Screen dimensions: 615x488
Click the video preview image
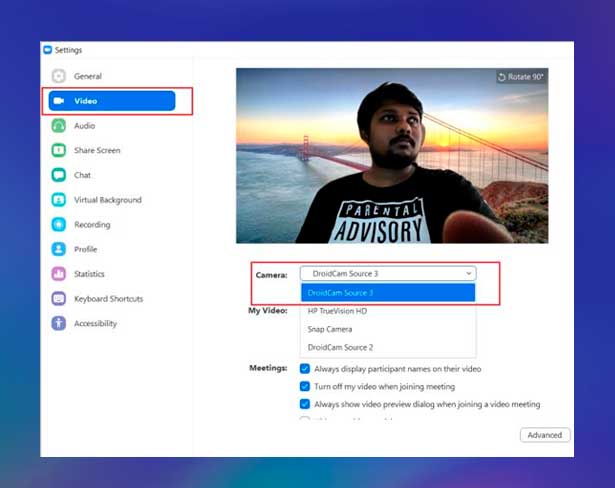[x=392, y=156]
